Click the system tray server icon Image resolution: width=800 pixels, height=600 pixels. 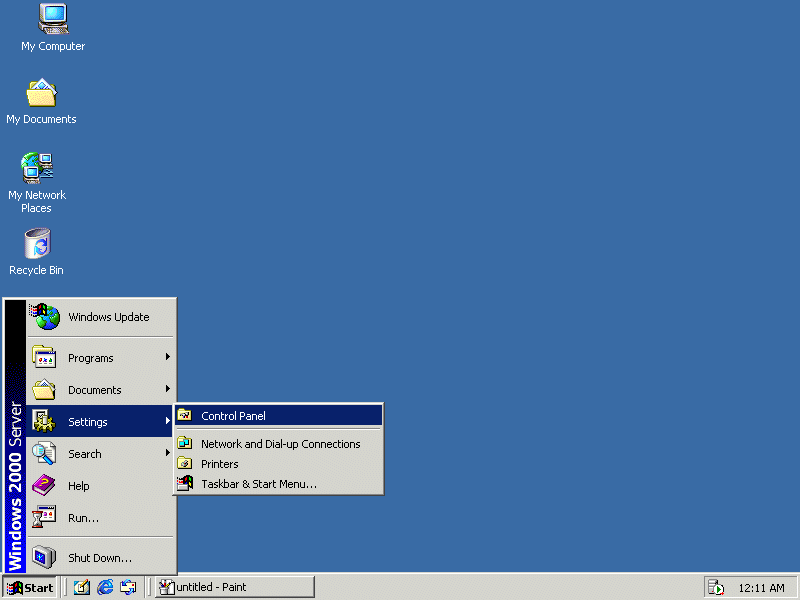716,588
